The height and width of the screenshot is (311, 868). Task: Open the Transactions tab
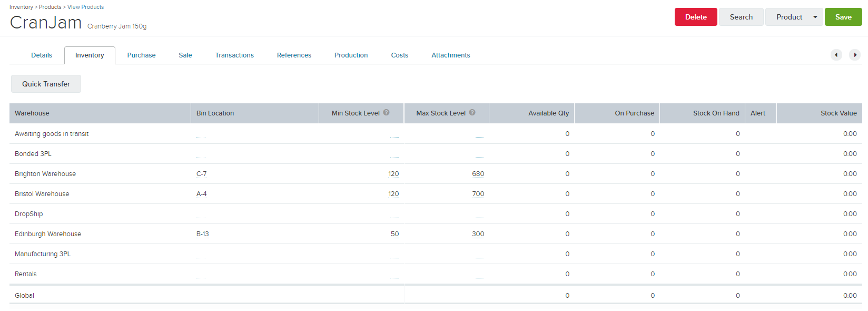coord(234,55)
